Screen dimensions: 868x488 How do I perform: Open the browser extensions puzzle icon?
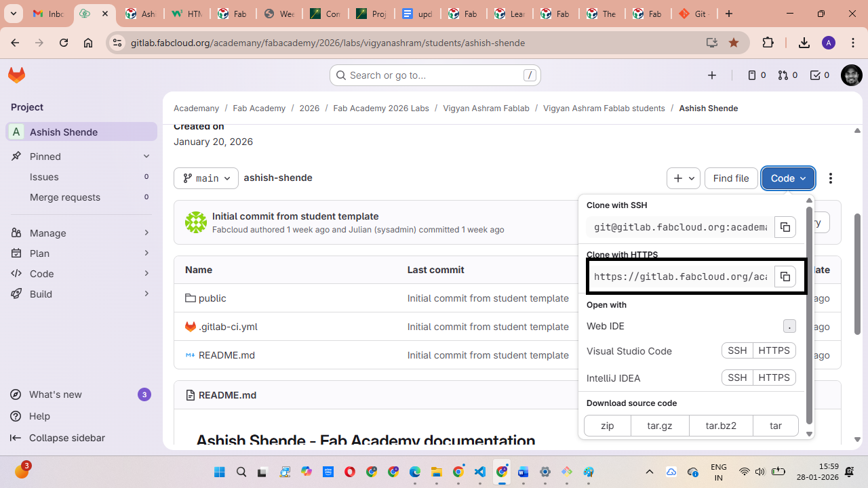point(768,43)
